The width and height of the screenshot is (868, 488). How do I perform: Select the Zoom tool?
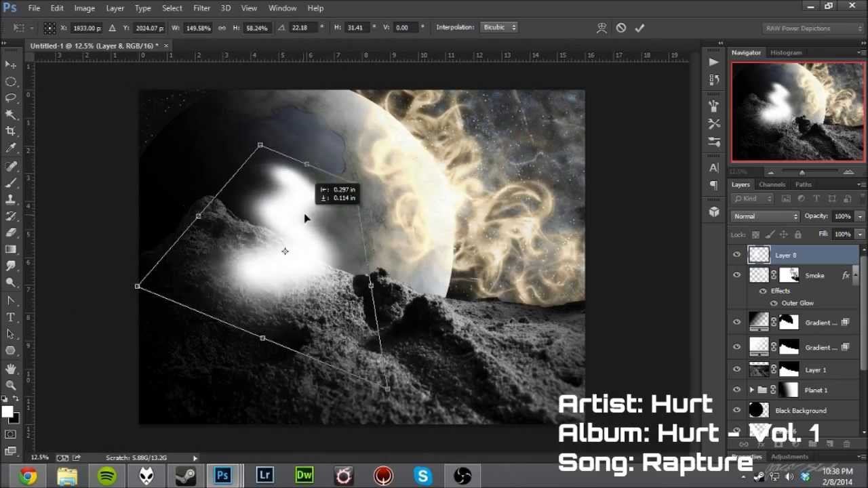coord(11,386)
